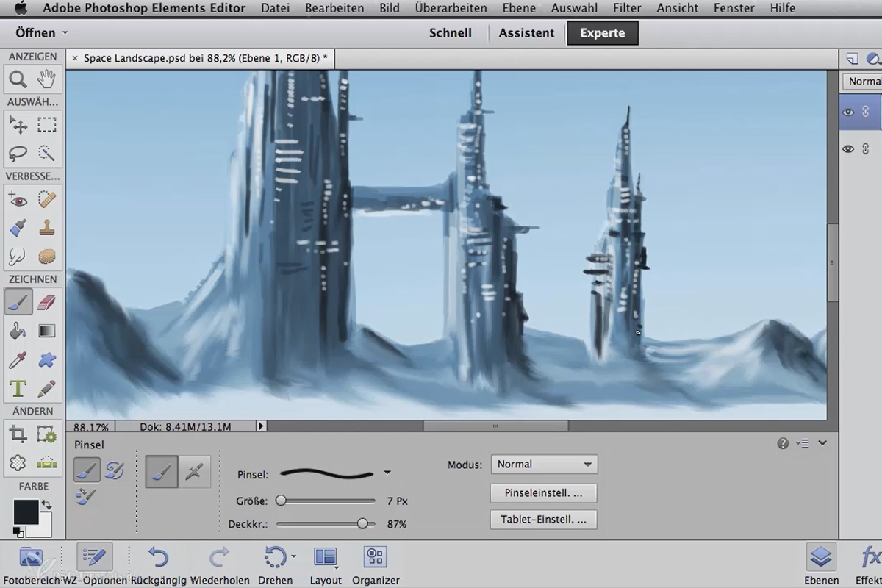
Task: Reset colors to default black and white
Action: [x=18, y=531]
